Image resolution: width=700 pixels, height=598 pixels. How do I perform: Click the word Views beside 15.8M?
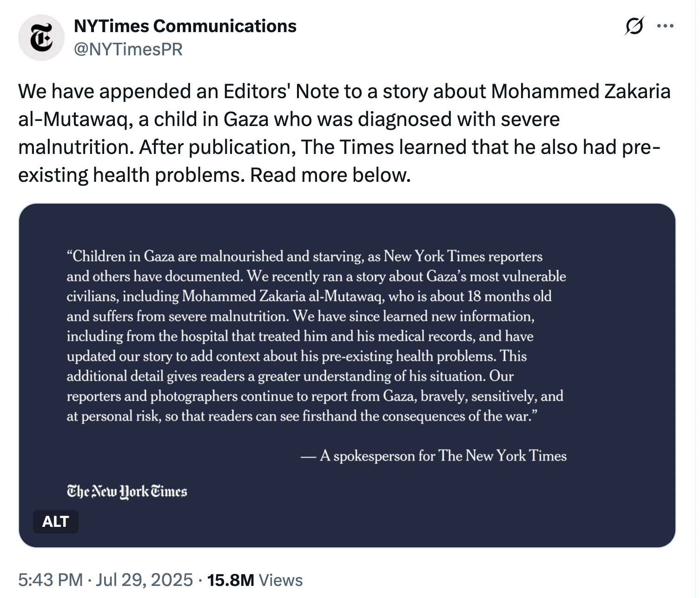point(280,580)
